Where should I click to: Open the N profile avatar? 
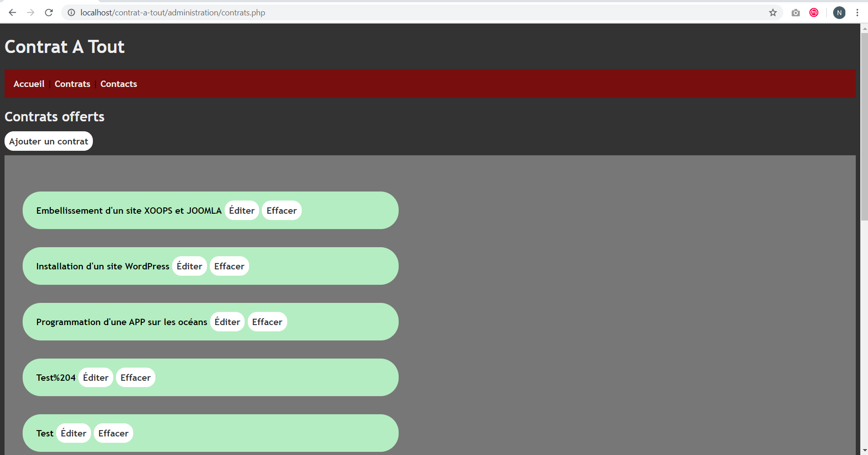click(x=839, y=13)
